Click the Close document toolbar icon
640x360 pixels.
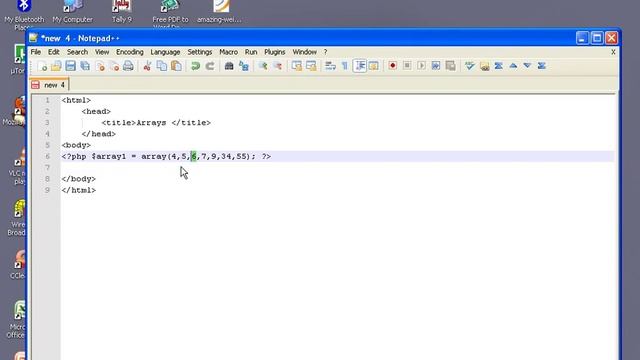[100, 66]
